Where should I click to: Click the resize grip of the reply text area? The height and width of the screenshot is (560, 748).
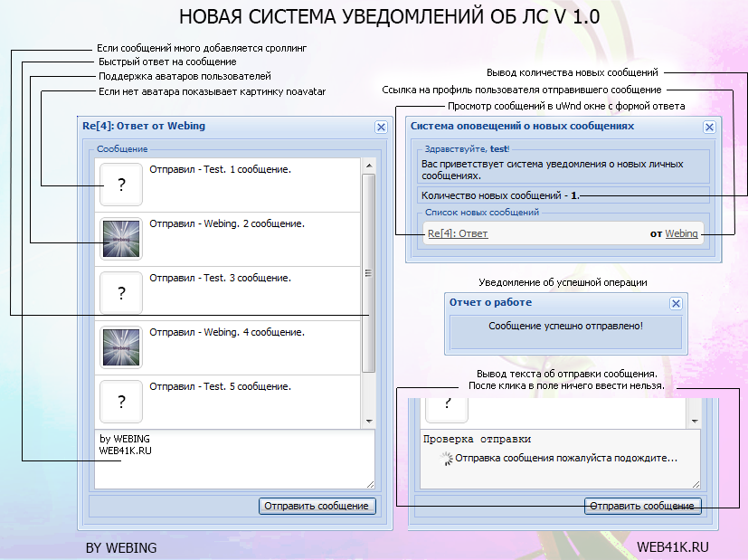coord(371,484)
